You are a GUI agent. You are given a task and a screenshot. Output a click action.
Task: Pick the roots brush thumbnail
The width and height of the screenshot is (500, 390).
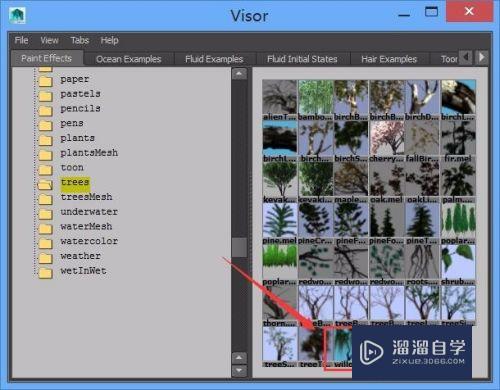click(422, 262)
